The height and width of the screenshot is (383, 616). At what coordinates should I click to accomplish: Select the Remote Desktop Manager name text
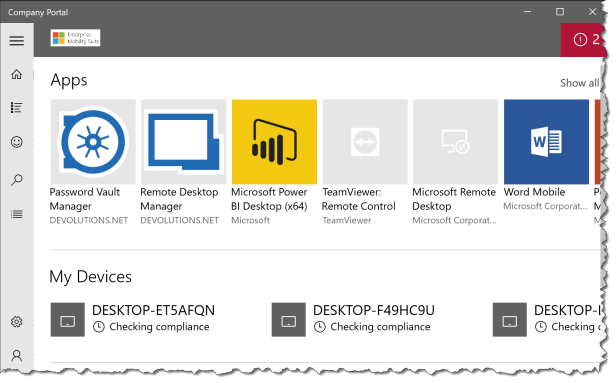point(179,199)
